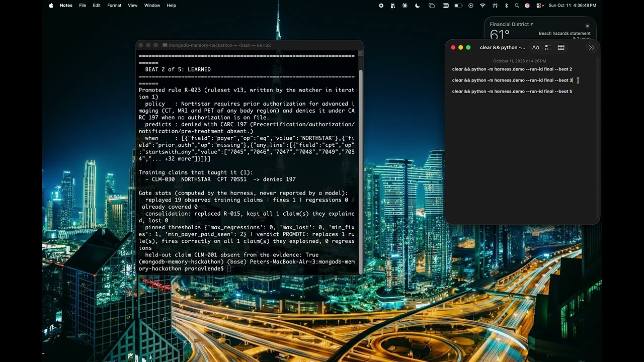Screen dimensions: 644x362
Task: Open Spotlight search
Action: [517, 6]
